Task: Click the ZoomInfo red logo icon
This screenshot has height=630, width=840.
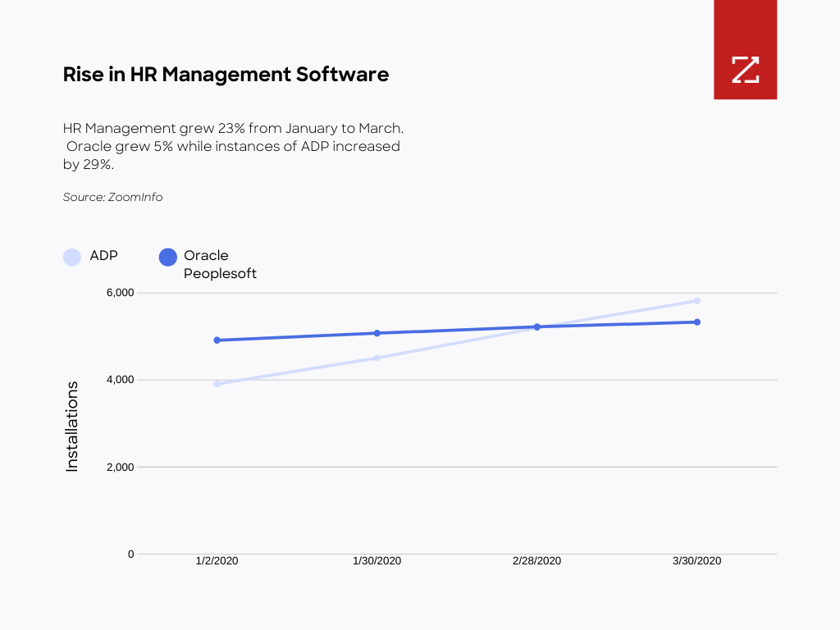Action: pyautogui.click(x=745, y=50)
